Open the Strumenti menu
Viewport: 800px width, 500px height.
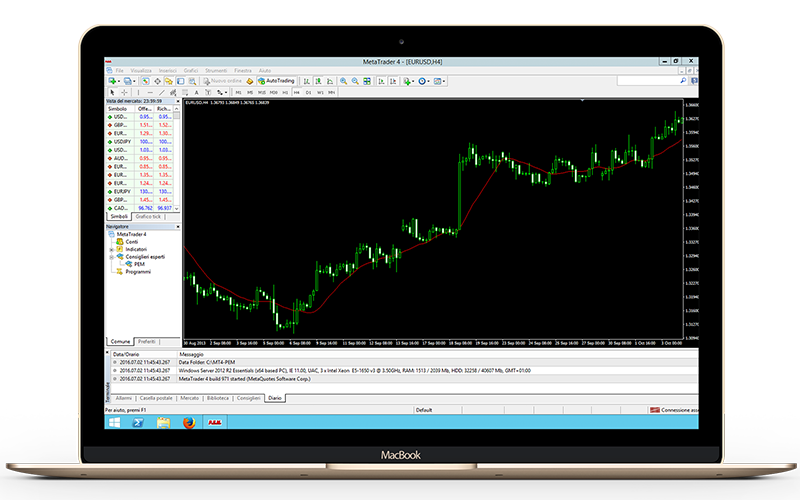216,70
